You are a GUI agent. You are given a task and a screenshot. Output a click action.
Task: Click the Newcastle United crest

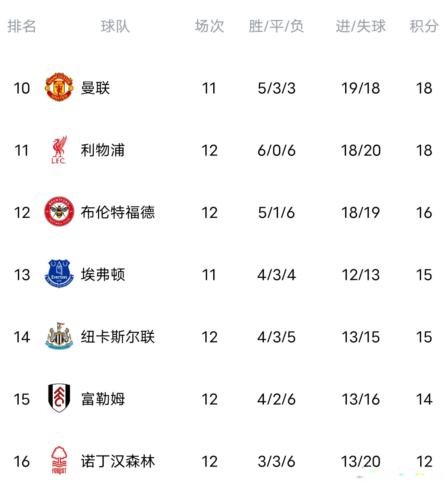point(59,336)
